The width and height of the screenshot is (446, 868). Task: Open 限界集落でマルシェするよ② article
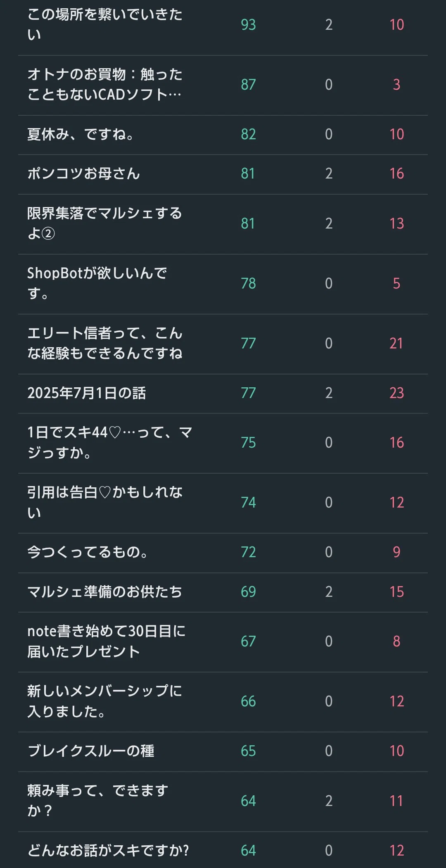click(x=105, y=223)
